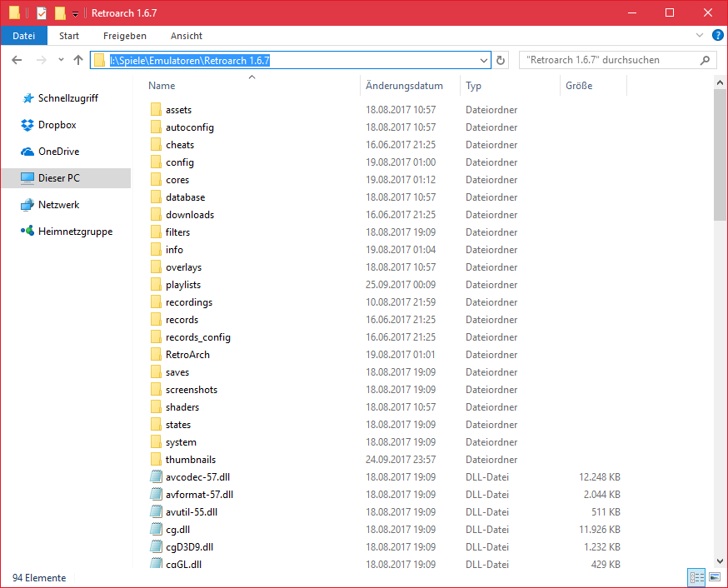Click the address bar path field
This screenshot has height=588, width=728.
[290, 60]
